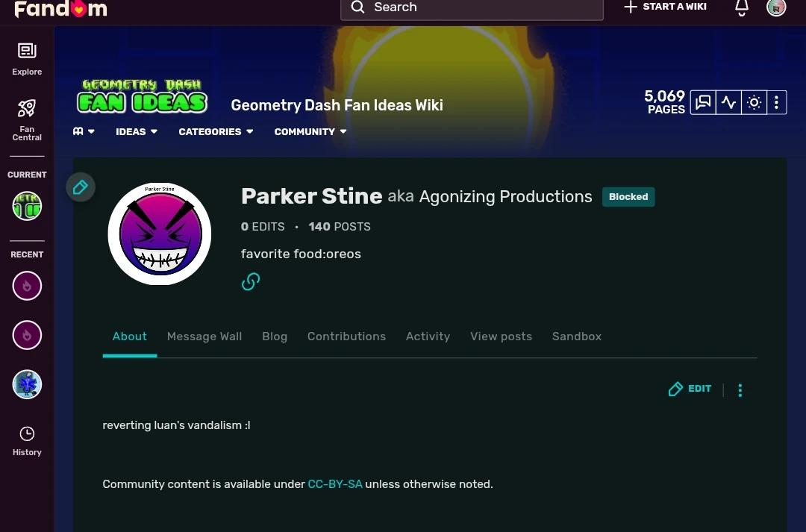Click the START A WIKI button

(663, 7)
